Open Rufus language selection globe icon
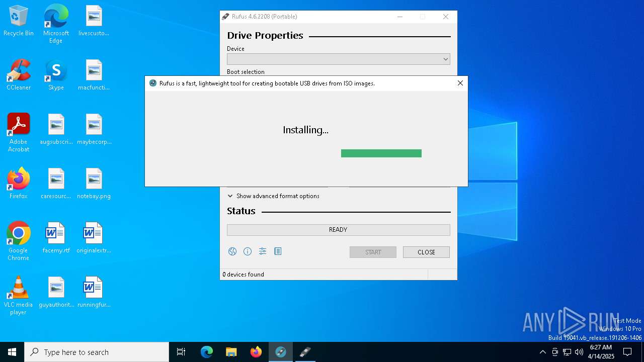The width and height of the screenshot is (644, 362). point(232,251)
